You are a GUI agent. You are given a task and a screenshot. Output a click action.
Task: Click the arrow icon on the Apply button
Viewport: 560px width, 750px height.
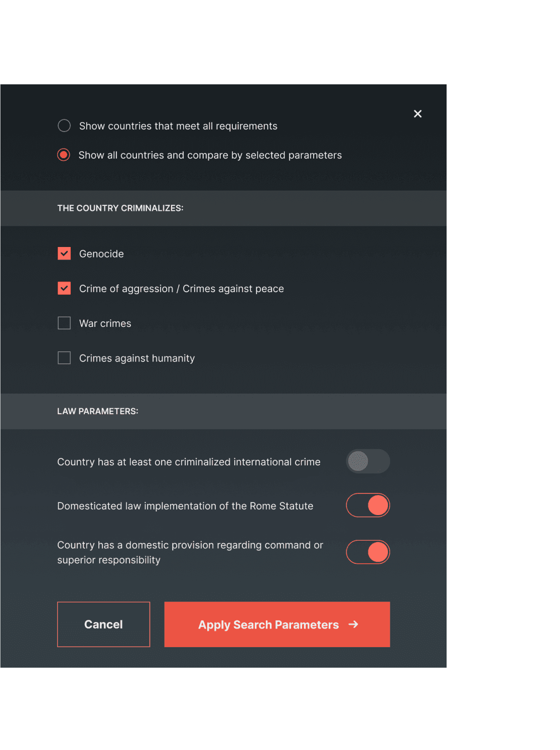tap(353, 624)
